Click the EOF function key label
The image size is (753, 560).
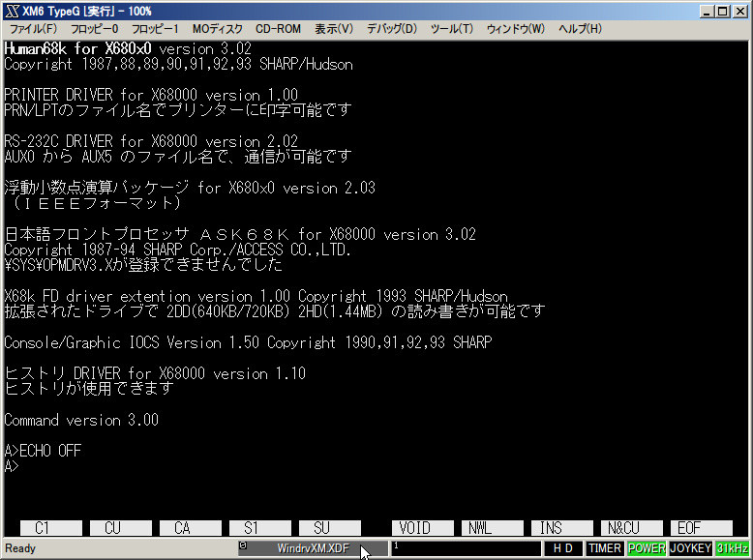pos(701,528)
